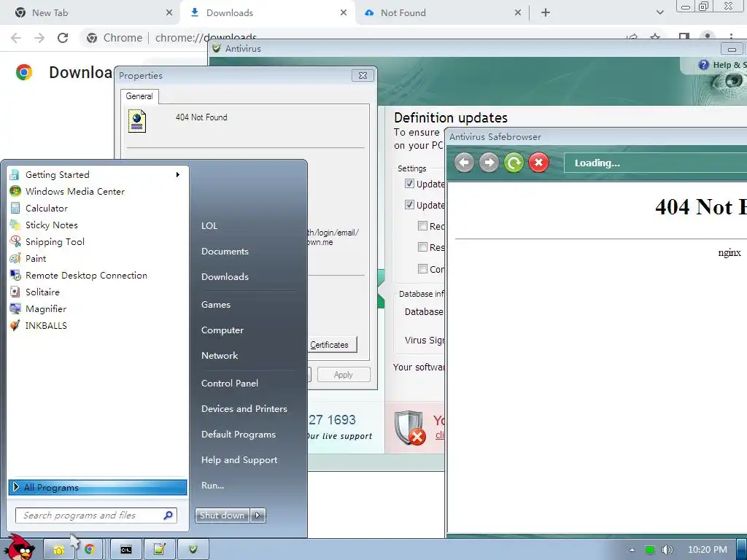Open the Getting Started icon in Start menu
This screenshot has height=560, width=747.
[15, 175]
